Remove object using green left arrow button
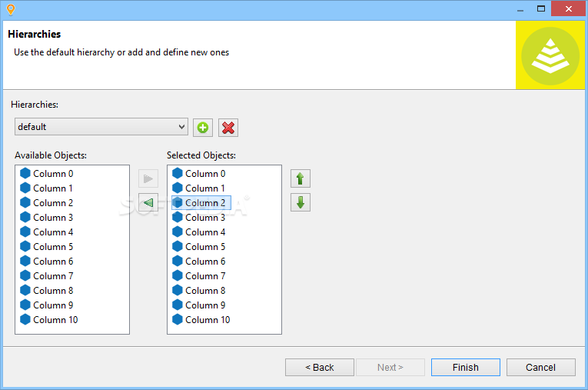The image size is (588, 390). click(148, 203)
